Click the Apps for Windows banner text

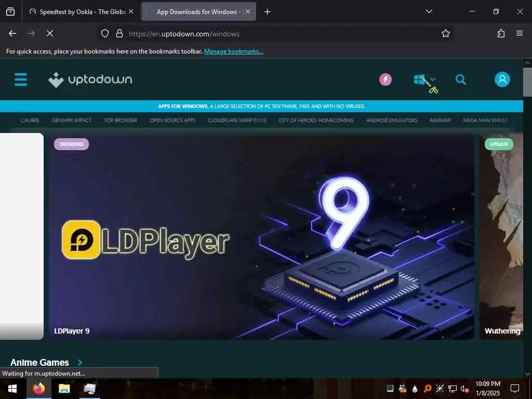(x=261, y=106)
